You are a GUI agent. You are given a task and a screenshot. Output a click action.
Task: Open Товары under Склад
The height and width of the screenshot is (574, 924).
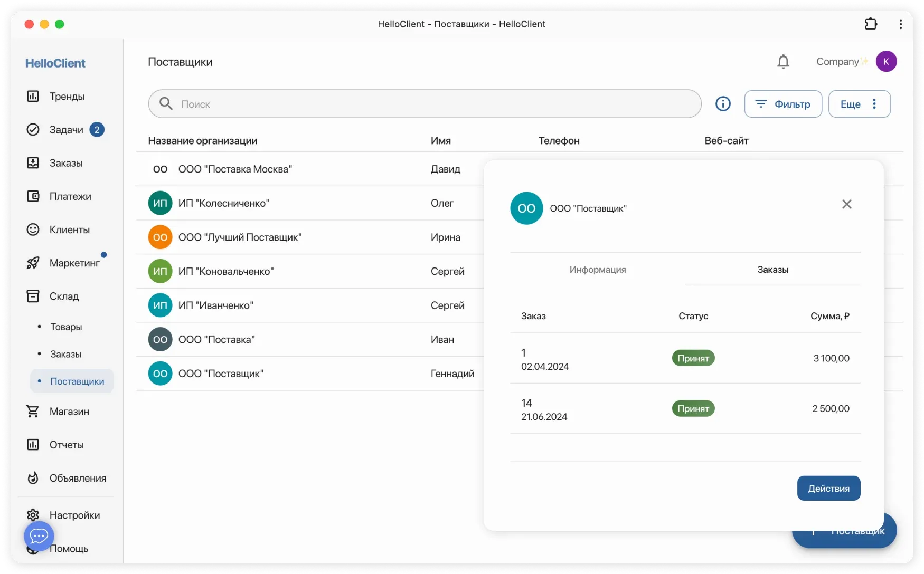66,327
